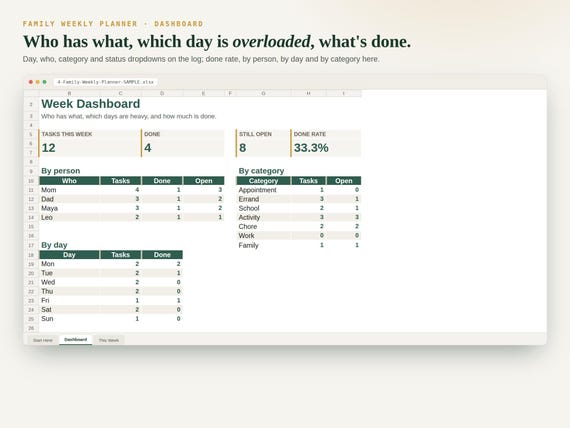Select column H header
Viewport: 570px width, 428px height.
point(308,93)
